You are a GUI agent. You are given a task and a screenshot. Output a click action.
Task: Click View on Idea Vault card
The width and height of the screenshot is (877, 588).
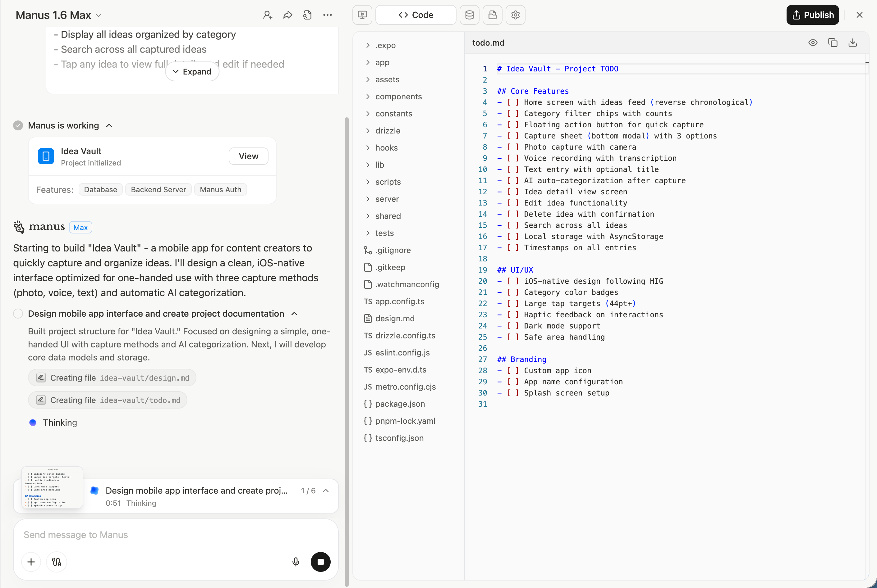(248, 156)
